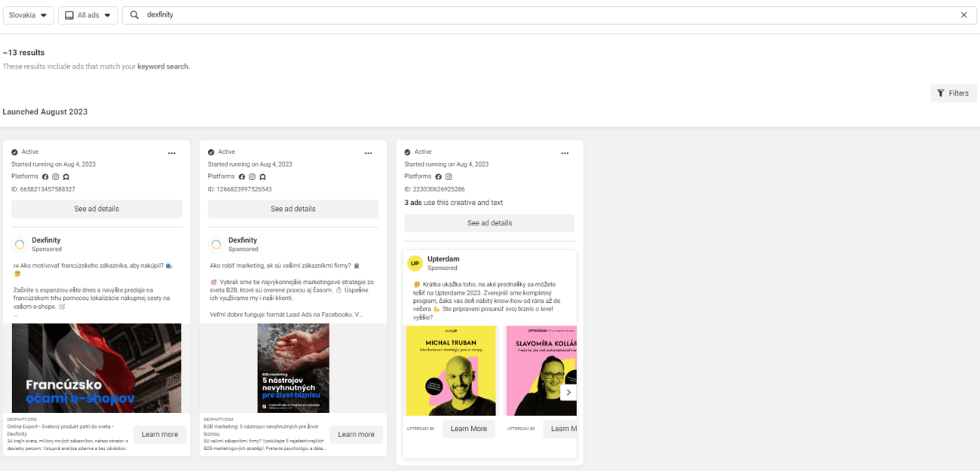Click the Active status check icon on ad 6658213457588327
The width and height of the screenshot is (980, 471).
point(14,152)
